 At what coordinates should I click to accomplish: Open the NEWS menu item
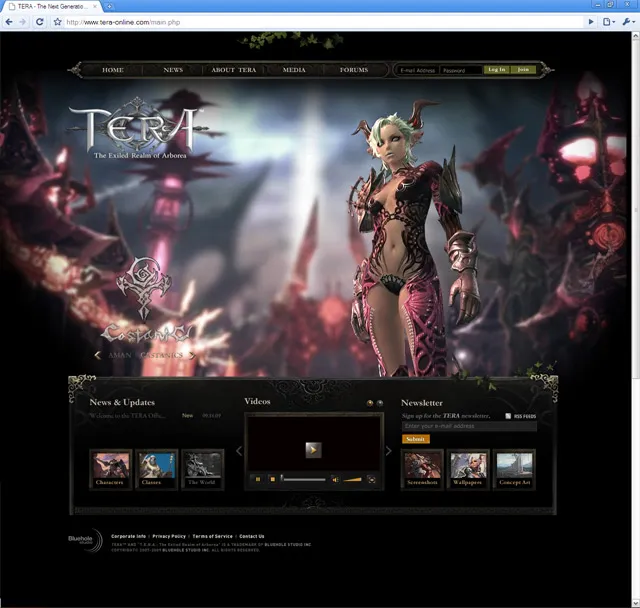point(173,70)
